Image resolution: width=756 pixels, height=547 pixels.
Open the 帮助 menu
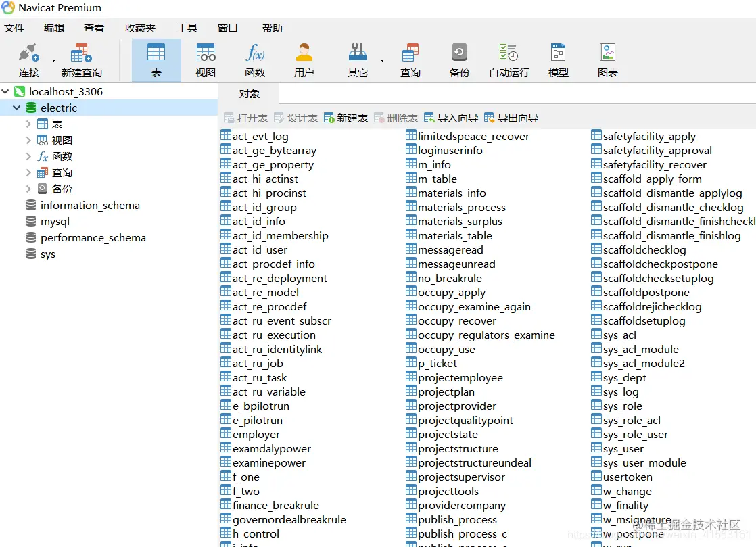(273, 28)
